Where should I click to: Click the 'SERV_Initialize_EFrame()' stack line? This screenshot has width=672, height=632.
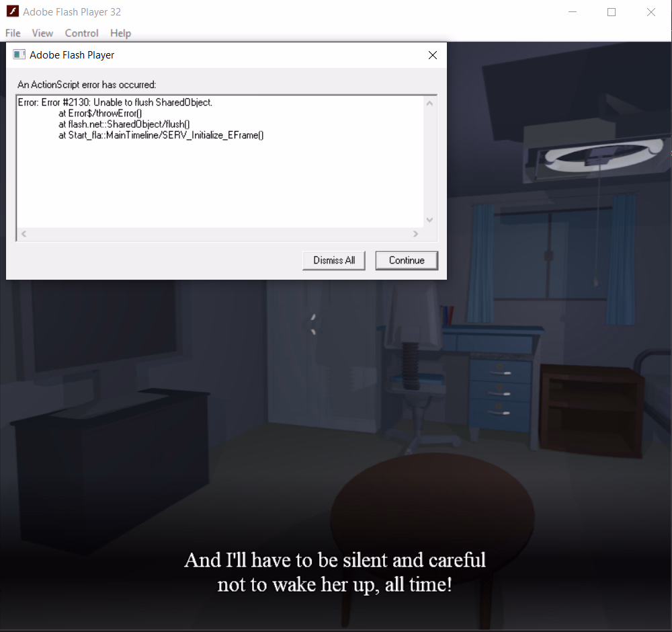click(161, 135)
